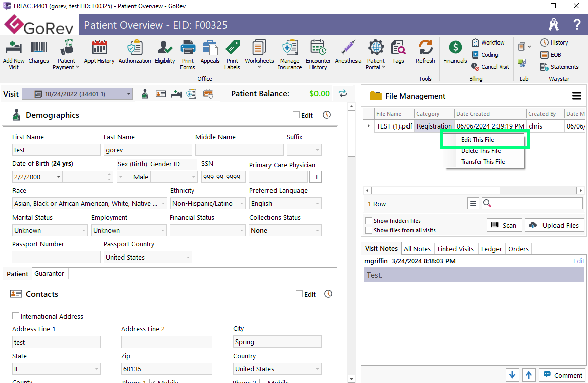Click the Contacts history clock icon
Image resolution: width=588 pixels, height=383 pixels.
click(328, 294)
